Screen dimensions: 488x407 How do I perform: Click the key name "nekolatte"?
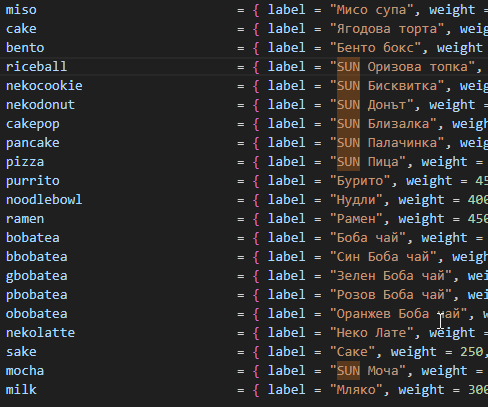coord(40,333)
